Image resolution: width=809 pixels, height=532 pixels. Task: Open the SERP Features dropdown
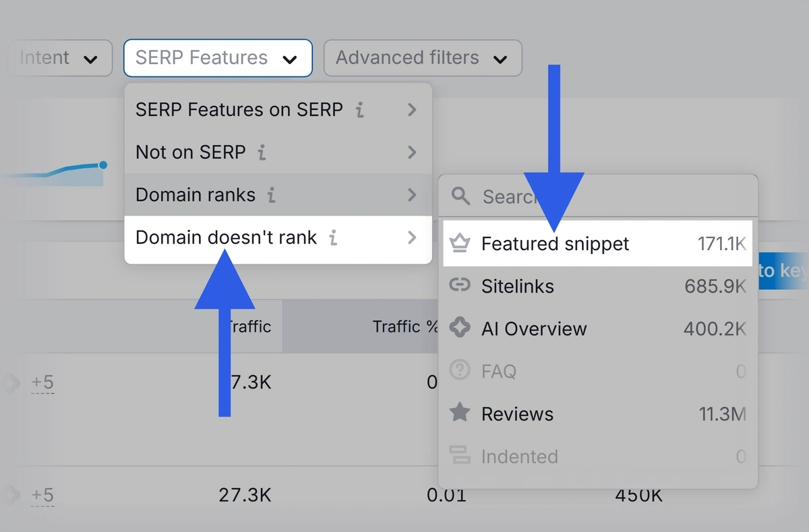[217, 58]
